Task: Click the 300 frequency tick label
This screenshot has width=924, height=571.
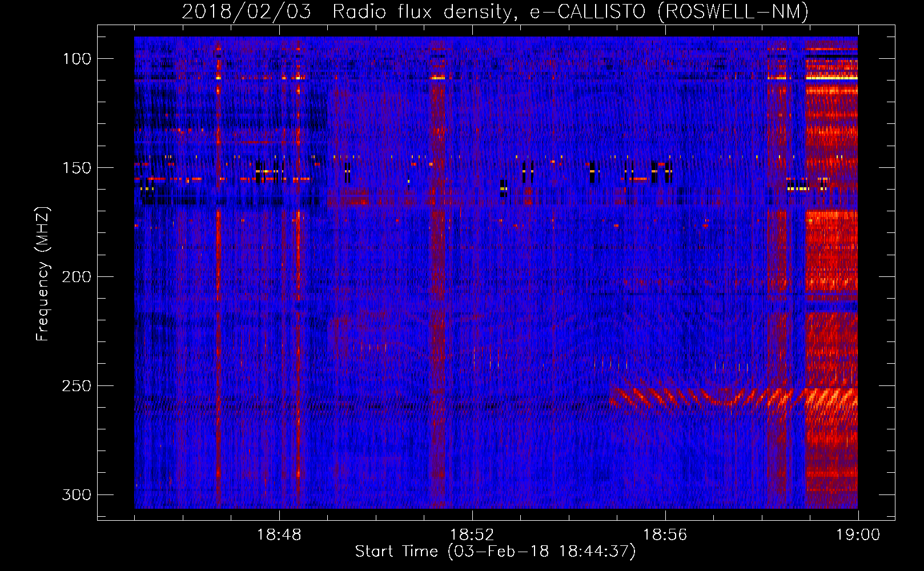Action: (x=77, y=494)
